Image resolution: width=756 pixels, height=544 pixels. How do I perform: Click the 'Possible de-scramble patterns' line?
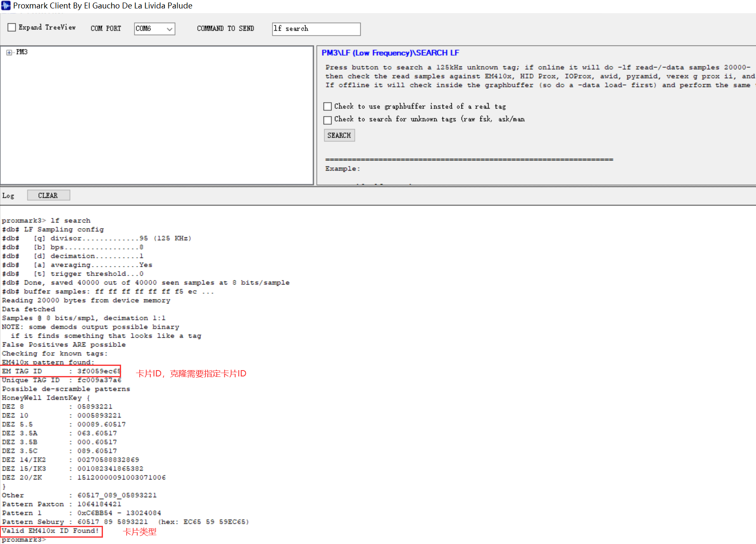[x=66, y=389]
